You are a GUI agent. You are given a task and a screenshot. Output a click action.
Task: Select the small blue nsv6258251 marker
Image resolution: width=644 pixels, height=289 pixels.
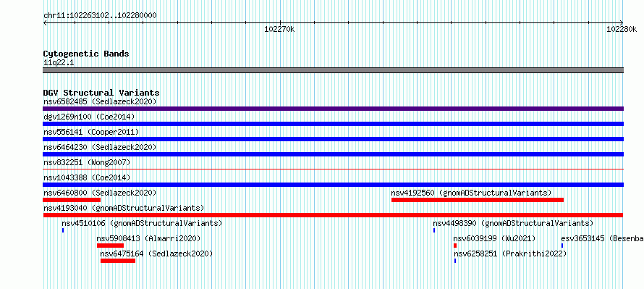[x=455, y=261]
